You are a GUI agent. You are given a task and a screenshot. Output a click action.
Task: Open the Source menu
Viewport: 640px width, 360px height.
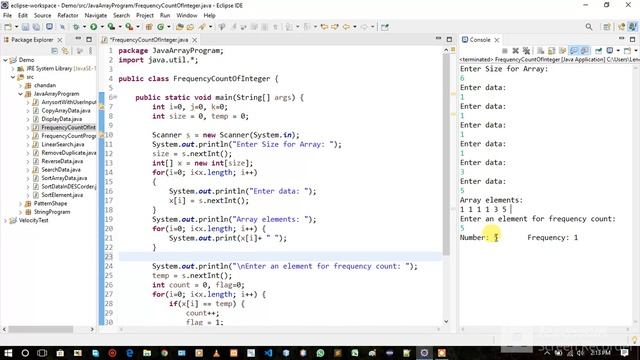point(42,16)
